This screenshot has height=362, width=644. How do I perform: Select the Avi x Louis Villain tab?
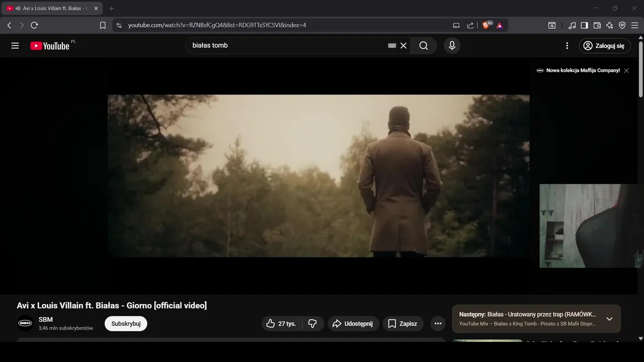pyautogui.click(x=53, y=9)
